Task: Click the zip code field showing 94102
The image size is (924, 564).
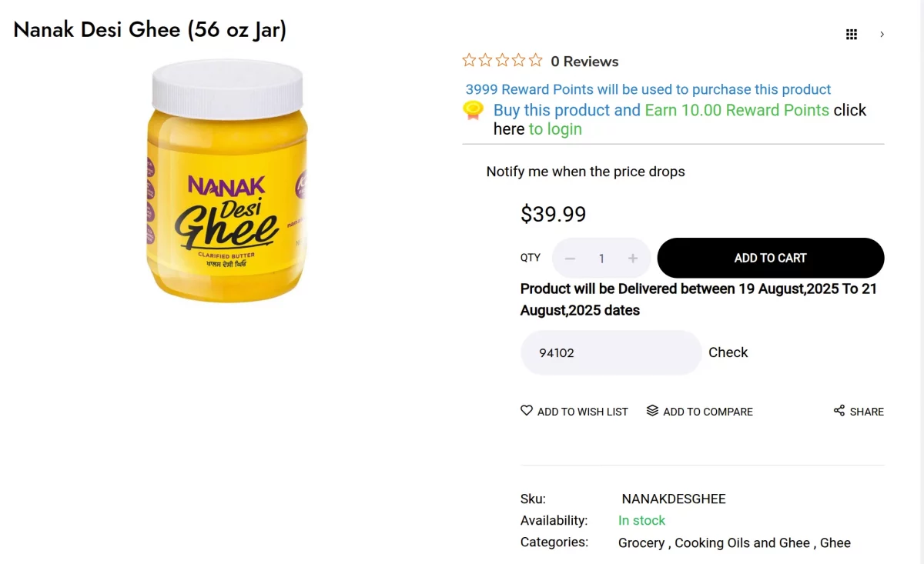Action: click(x=611, y=352)
